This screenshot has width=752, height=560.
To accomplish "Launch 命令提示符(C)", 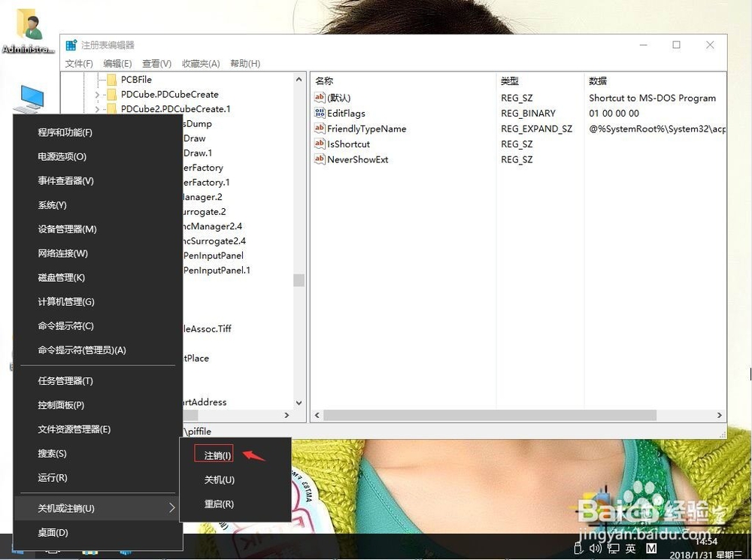I will point(98,326).
